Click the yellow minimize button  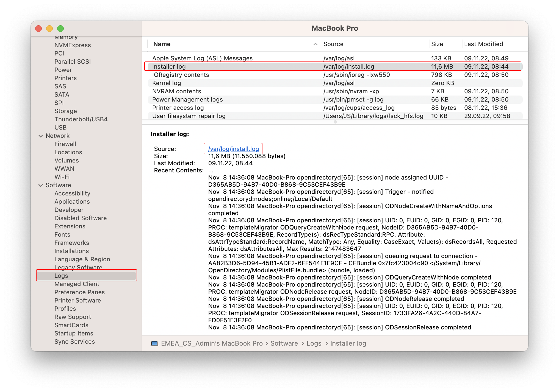(x=49, y=28)
